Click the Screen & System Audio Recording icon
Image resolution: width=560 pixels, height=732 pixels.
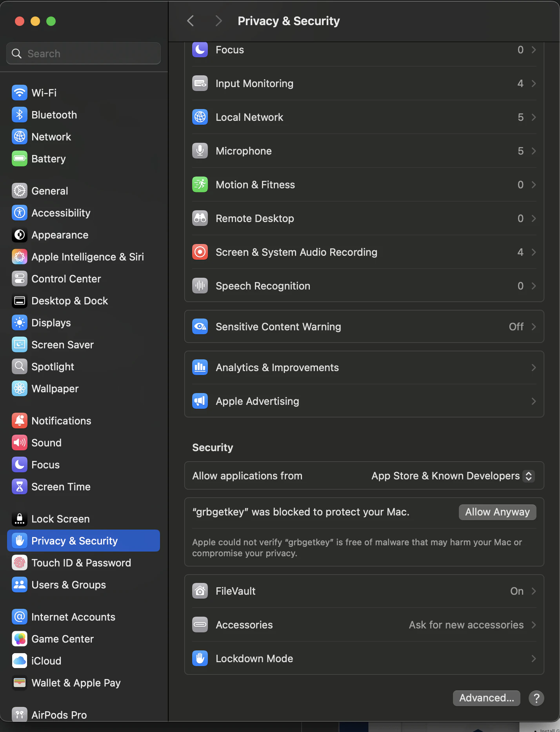pos(200,252)
